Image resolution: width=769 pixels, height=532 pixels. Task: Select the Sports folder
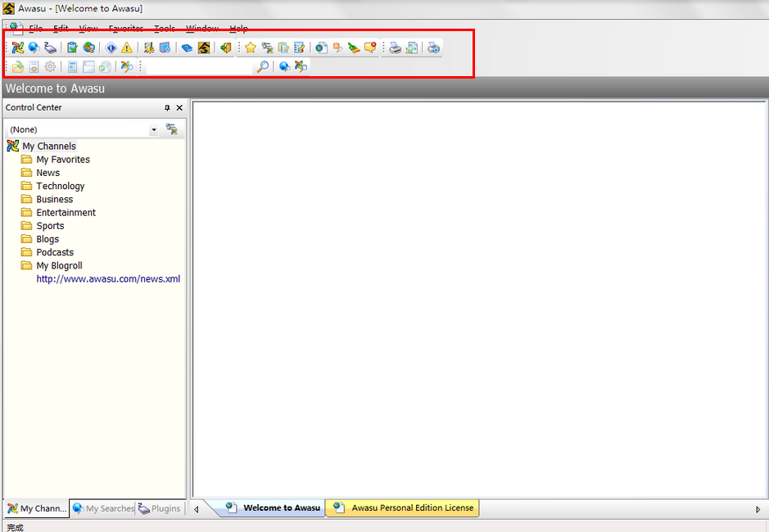point(50,226)
